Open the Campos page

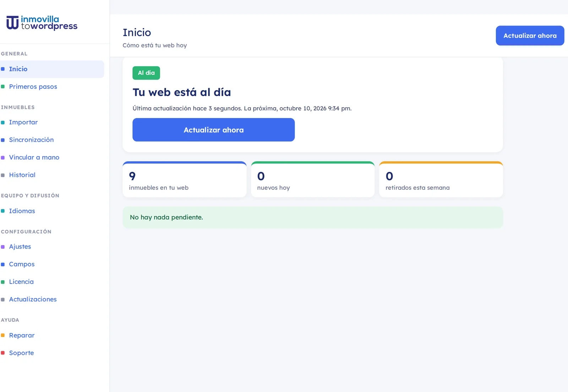[52, 264]
